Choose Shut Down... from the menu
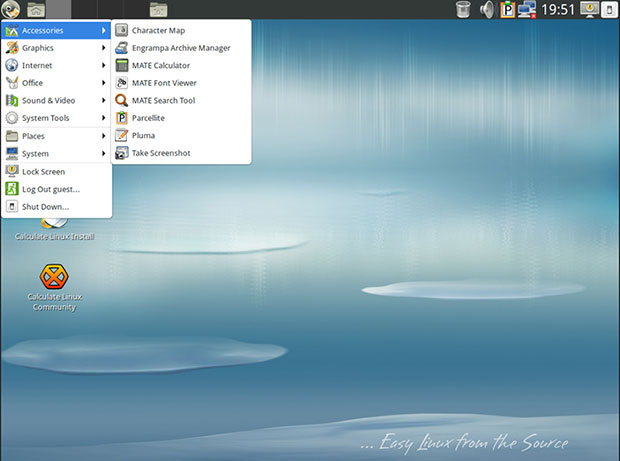The height and width of the screenshot is (461, 620). point(56,206)
